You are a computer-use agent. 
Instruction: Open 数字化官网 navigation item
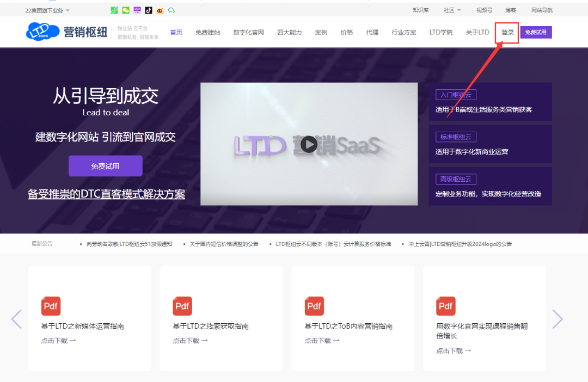tap(249, 32)
